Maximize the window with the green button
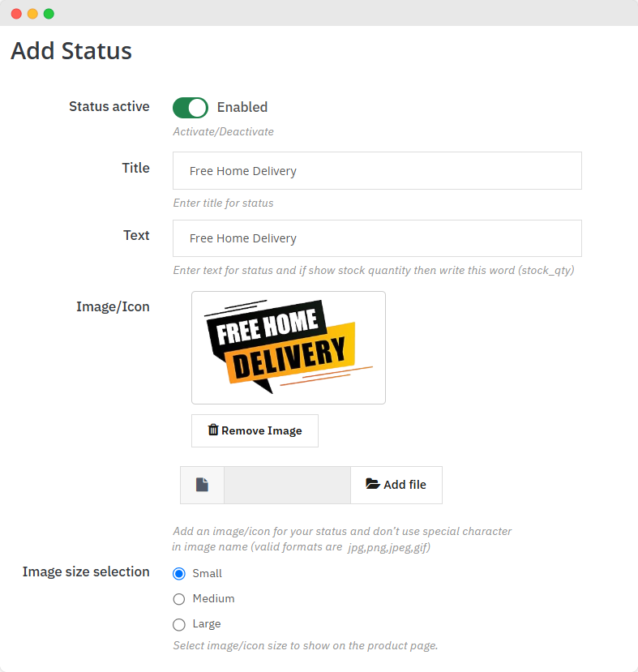 click(49, 14)
